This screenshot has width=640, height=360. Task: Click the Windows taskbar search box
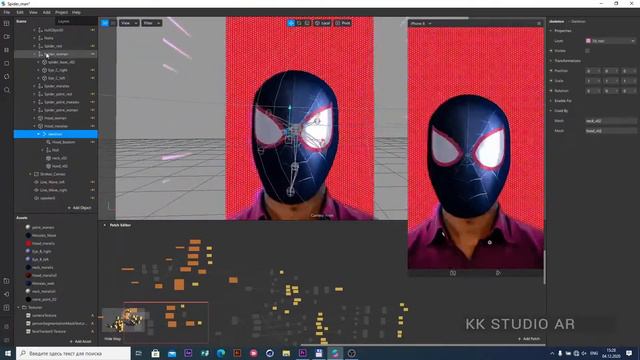pyautogui.click(x=73, y=353)
